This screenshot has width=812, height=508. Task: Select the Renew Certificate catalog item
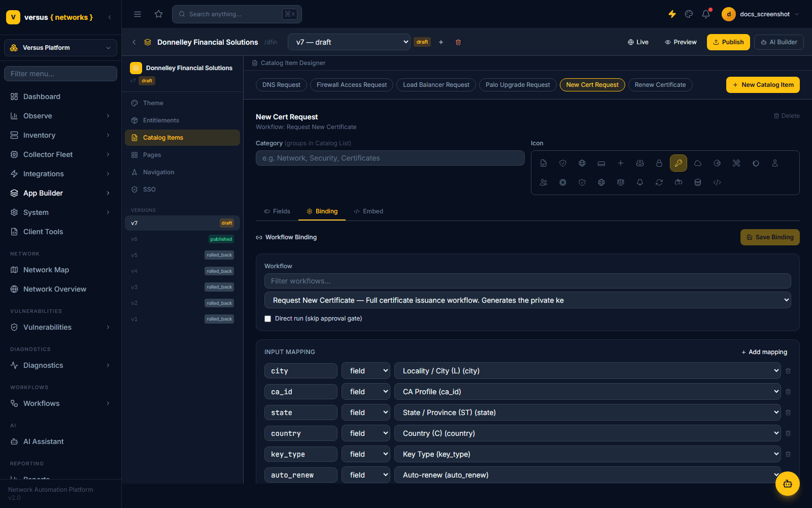click(x=660, y=85)
